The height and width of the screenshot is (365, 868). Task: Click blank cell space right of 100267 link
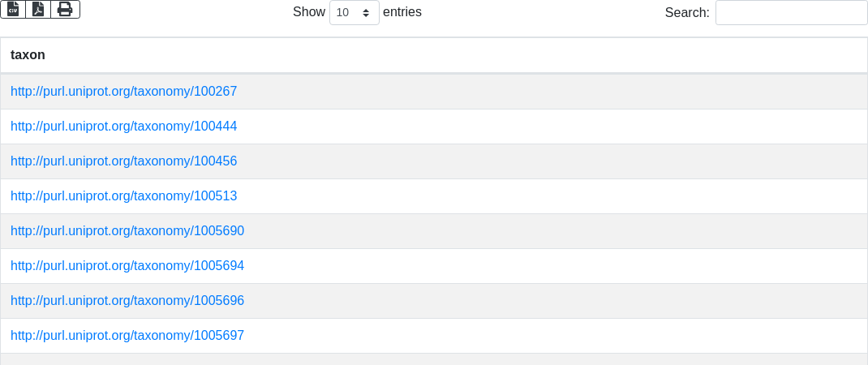(552, 92)
